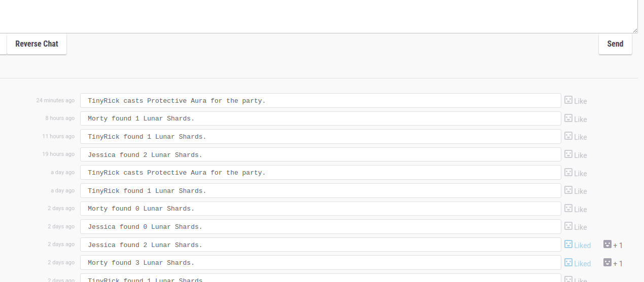
Task: Click the "8 hours ago" timestamp
Action: pos(60,118)
